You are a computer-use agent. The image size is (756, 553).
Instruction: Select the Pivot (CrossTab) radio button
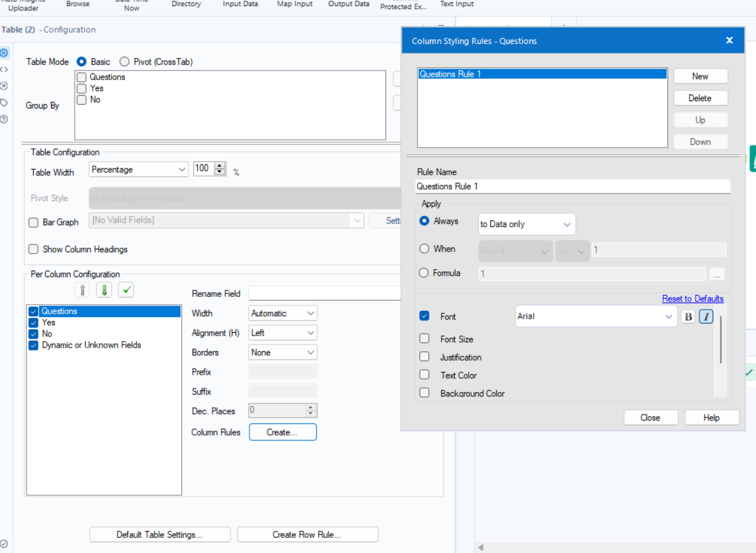coord(124,61)
